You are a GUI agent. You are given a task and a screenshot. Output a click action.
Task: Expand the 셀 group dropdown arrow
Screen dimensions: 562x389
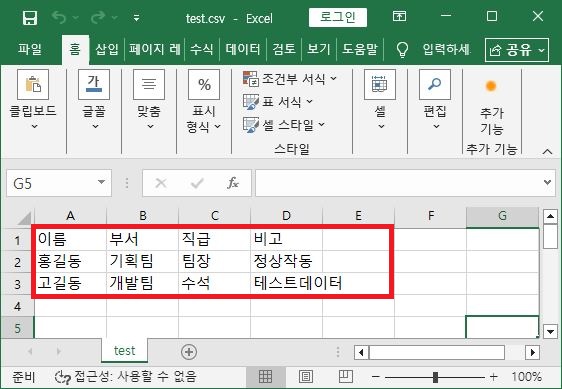point(381,126)
